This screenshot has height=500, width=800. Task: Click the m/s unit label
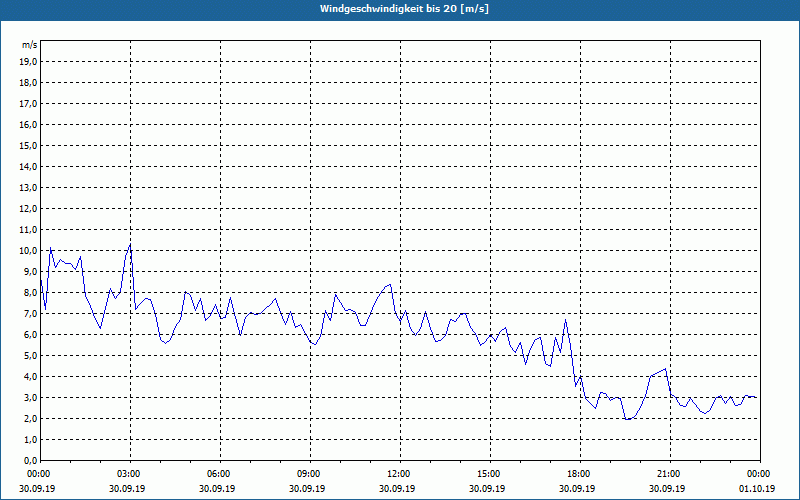tap(29, 45)
